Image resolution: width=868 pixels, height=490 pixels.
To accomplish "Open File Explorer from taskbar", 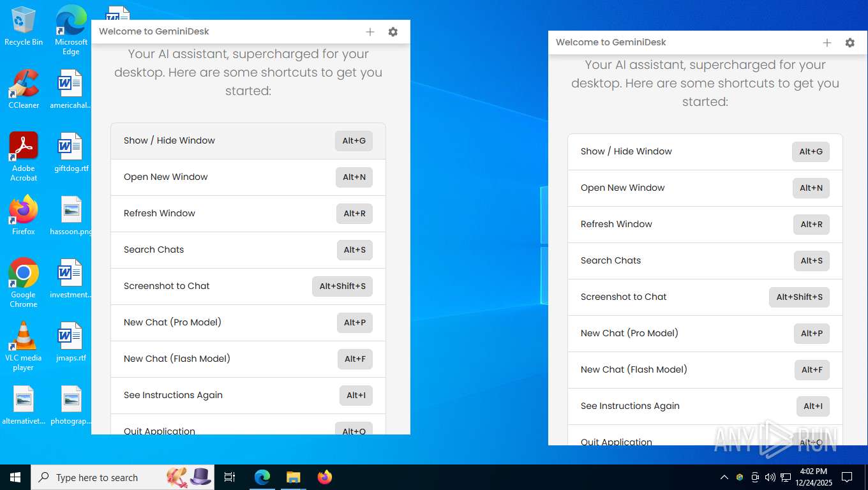I will (x=293, y=477).
